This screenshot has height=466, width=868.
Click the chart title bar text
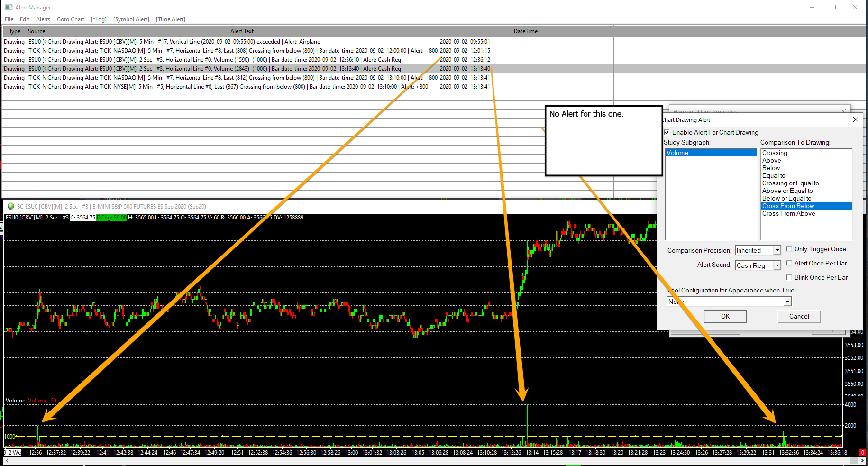(x=111, y=207)
